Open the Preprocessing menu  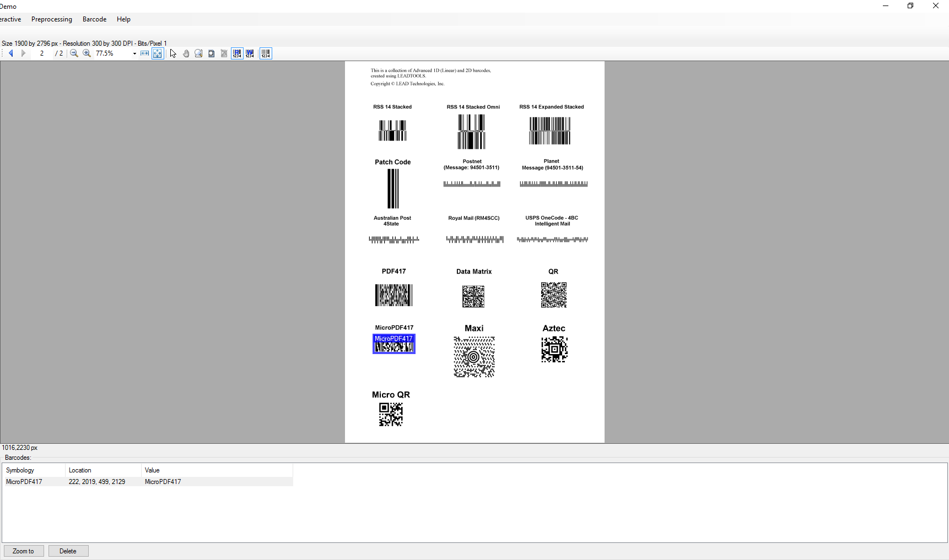click(51, 19)
